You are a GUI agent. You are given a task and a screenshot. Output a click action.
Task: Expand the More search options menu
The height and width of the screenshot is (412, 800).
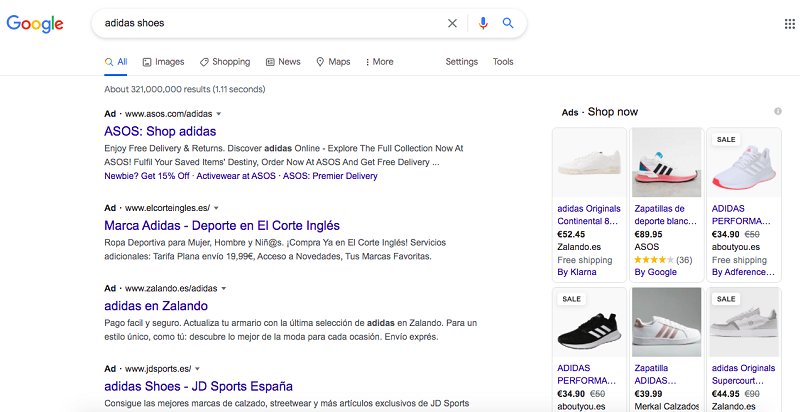click(379, 62)
